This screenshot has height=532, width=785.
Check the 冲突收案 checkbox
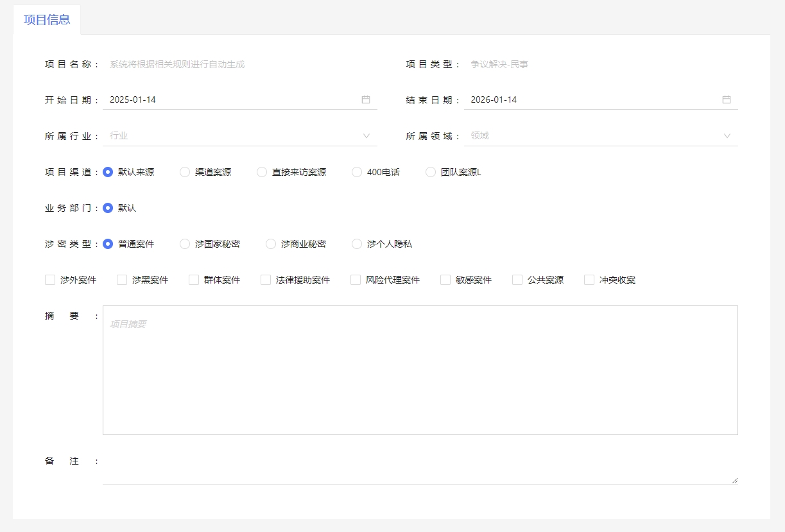click(589, 280)
